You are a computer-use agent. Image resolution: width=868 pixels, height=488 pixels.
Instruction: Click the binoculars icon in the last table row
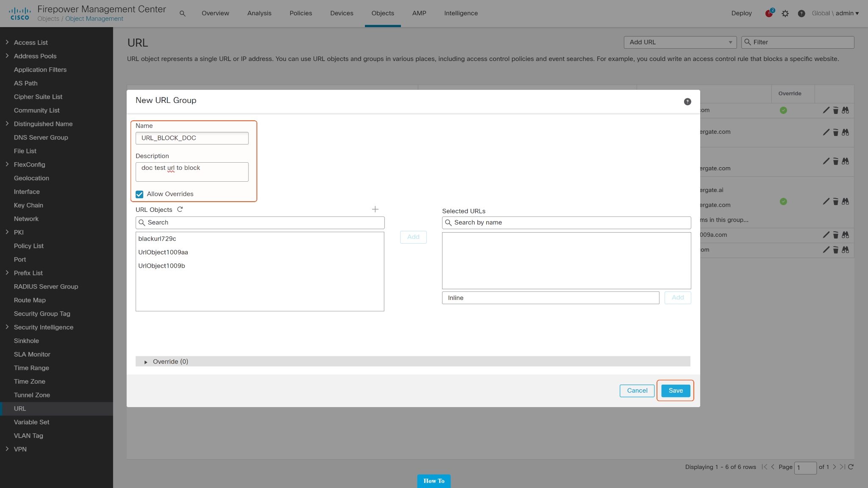click(845, 250)
